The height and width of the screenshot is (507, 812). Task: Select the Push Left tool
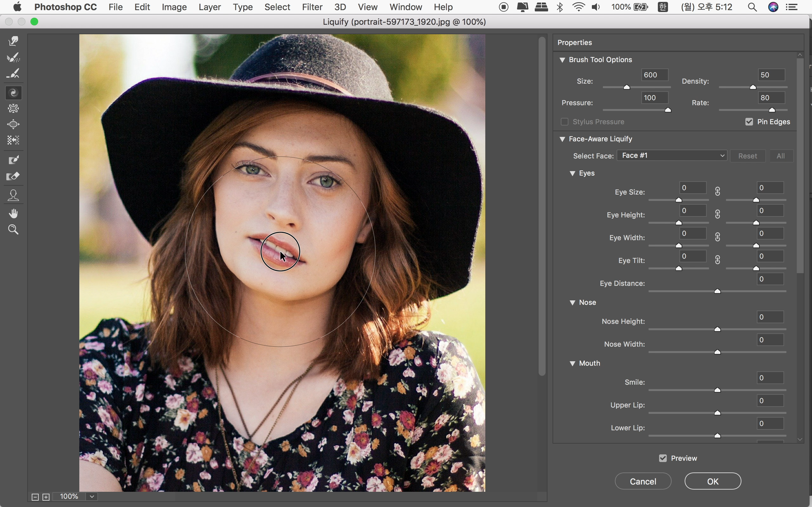coord(13,140)
